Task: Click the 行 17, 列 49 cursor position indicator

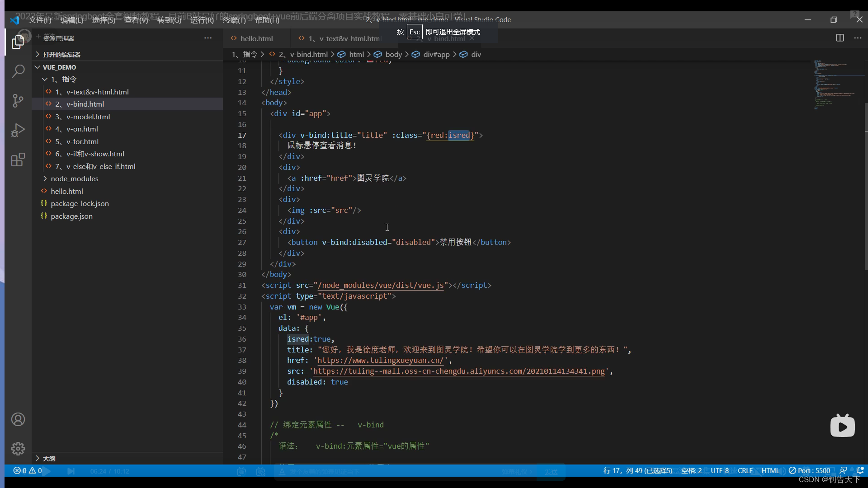Action: point(637,471)
